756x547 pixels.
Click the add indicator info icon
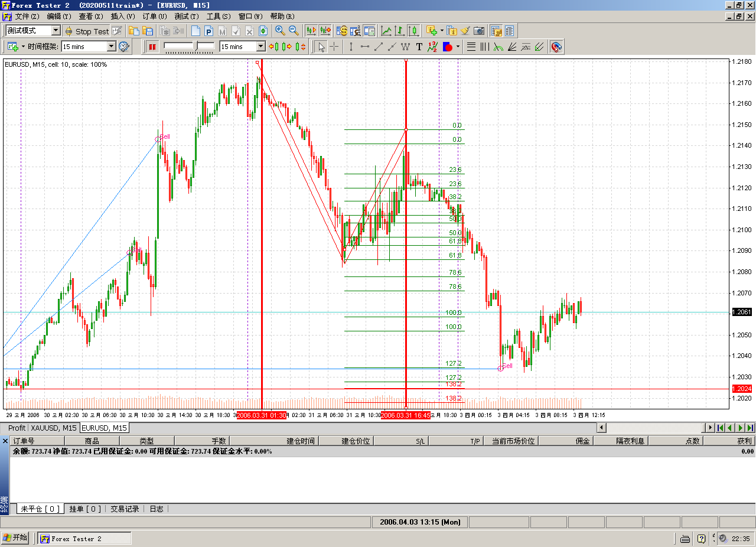[x=431, y=31]
